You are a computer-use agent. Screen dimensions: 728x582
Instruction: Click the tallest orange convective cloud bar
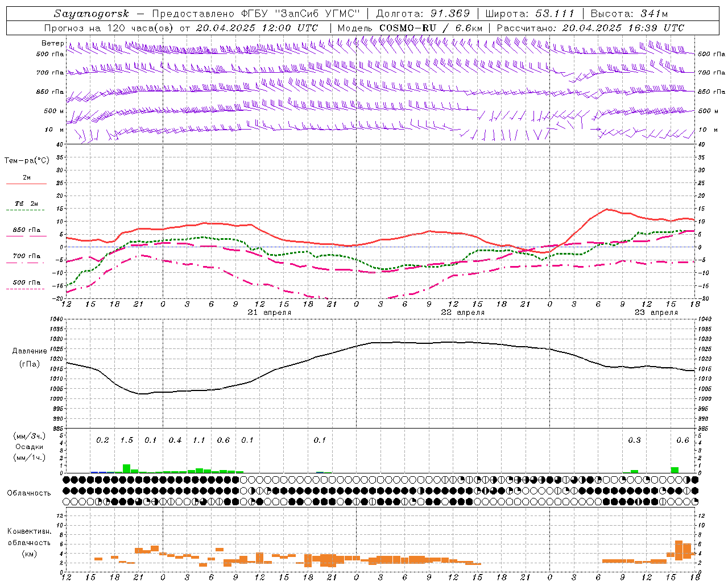pos(679,551)
